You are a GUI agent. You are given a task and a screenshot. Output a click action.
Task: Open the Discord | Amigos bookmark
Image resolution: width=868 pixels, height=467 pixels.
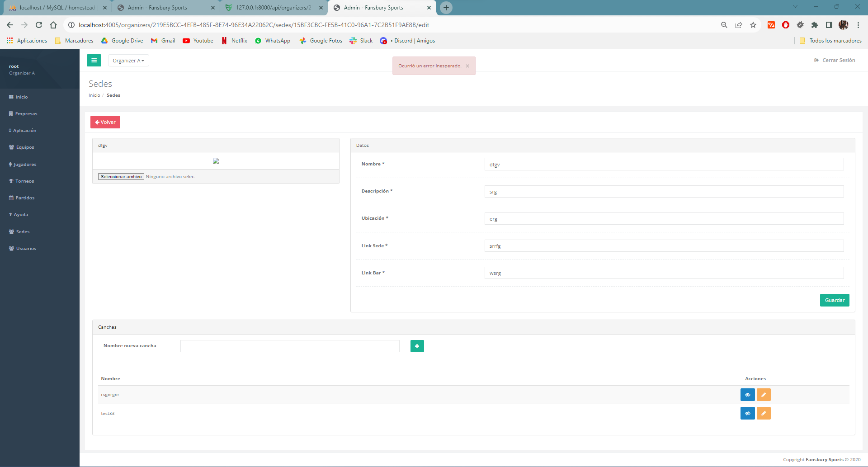[407, 41]
